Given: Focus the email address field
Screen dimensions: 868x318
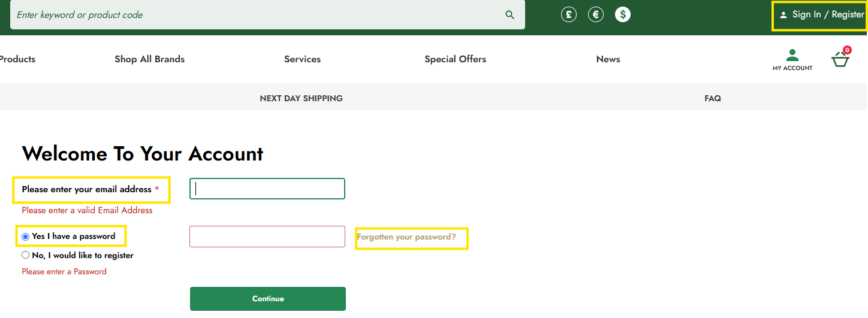Looking at the screenshot, I should [x=267, y=189].
